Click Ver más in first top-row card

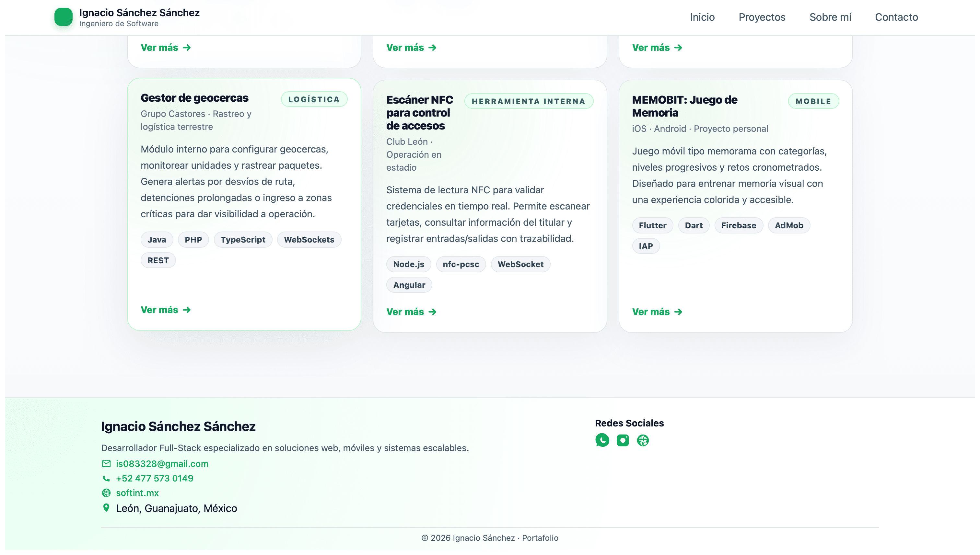pos(166,48)
